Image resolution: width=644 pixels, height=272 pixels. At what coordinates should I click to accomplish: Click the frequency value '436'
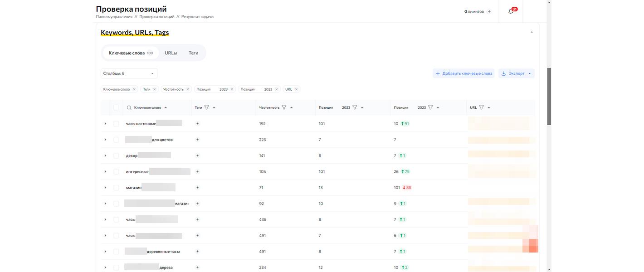(263, 219)
